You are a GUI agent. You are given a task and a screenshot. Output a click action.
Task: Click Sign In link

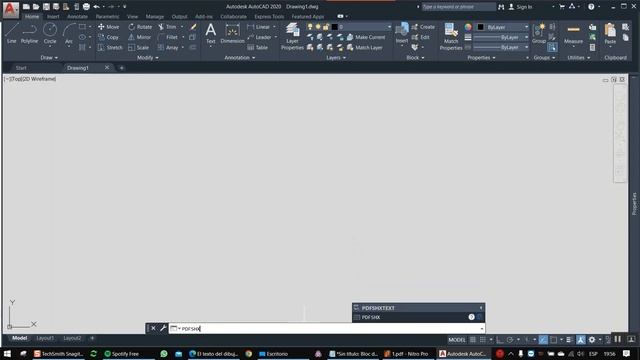(x=520, y=7)
